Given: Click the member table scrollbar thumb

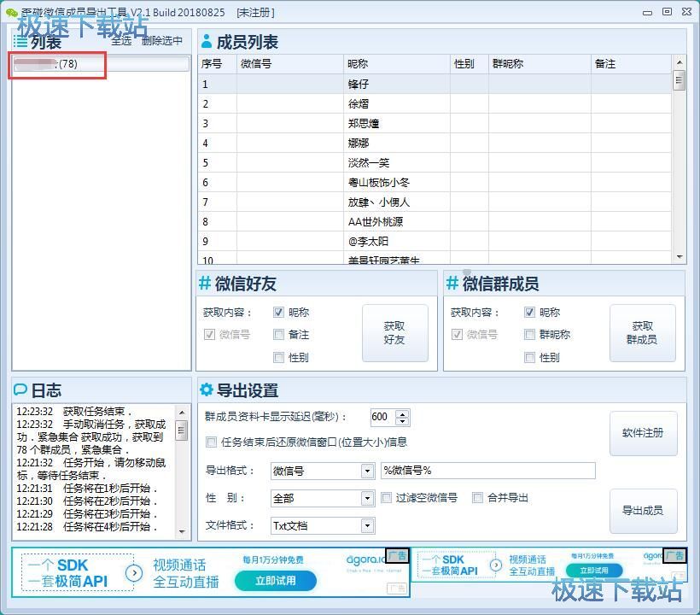Looking at the screenshot, I should [x=679, y=80].
